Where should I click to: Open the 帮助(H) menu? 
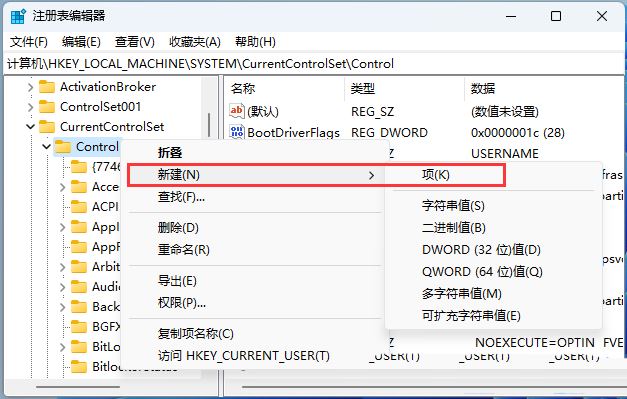click(255, 42)
